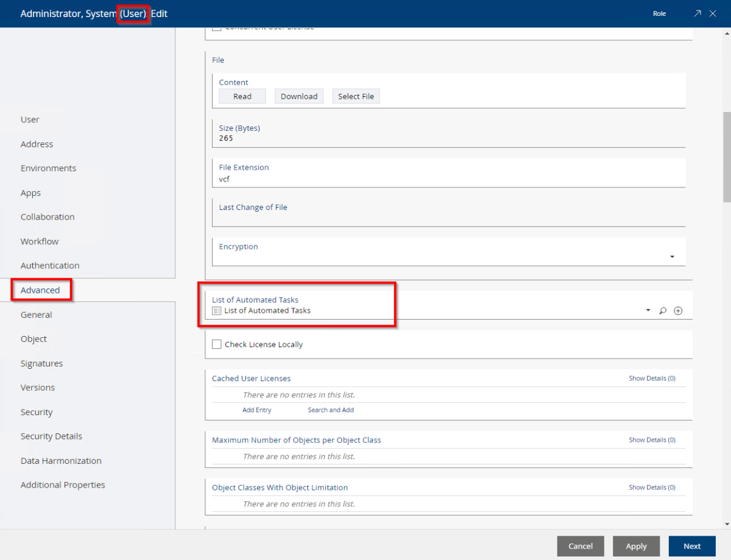The image size is (731, 560).
Task: Click the Read content button
Action: (242, 96)
